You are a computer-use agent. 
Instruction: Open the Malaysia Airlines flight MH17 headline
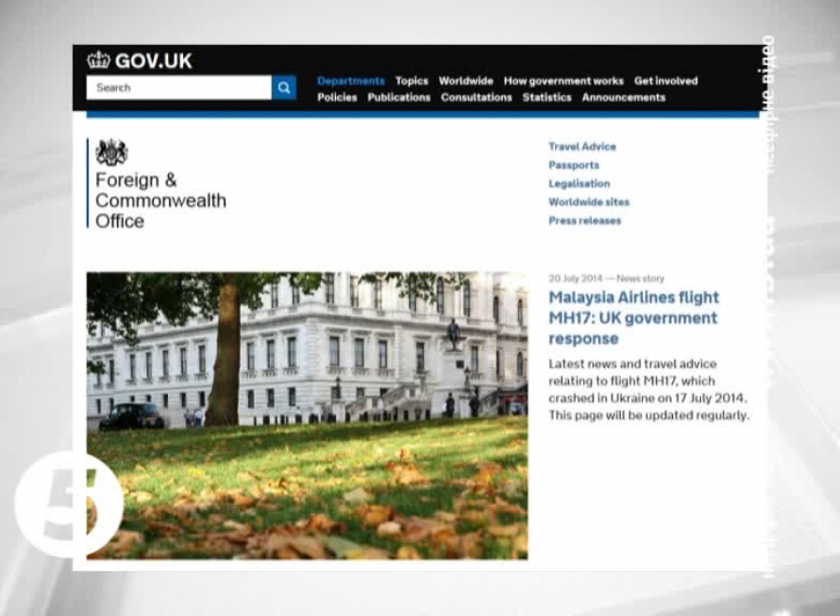pyautogui.click(x=633, y=317)
